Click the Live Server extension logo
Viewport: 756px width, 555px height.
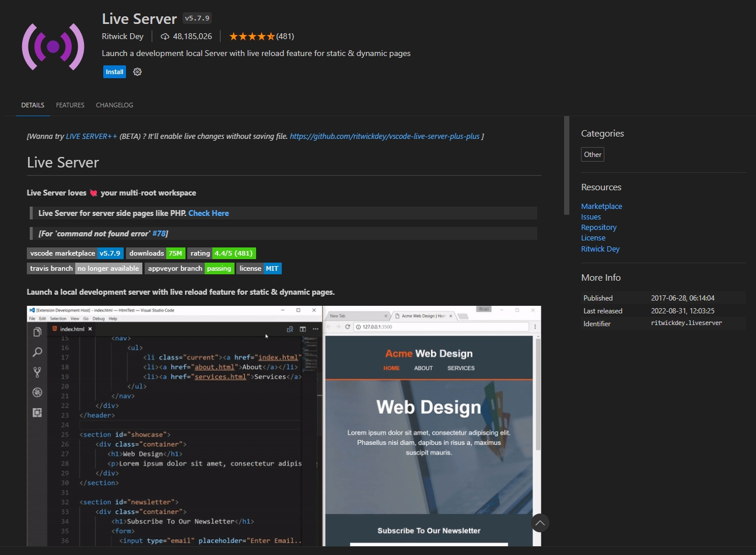pyautogui.click(x=53, y=47)
